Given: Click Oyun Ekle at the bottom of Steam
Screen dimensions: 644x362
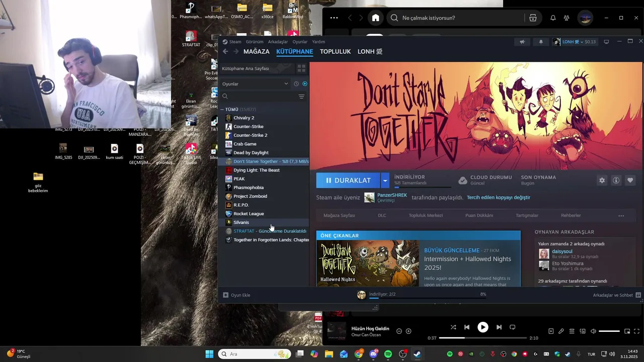Looking at the screenshot, I should click(236, 295).
